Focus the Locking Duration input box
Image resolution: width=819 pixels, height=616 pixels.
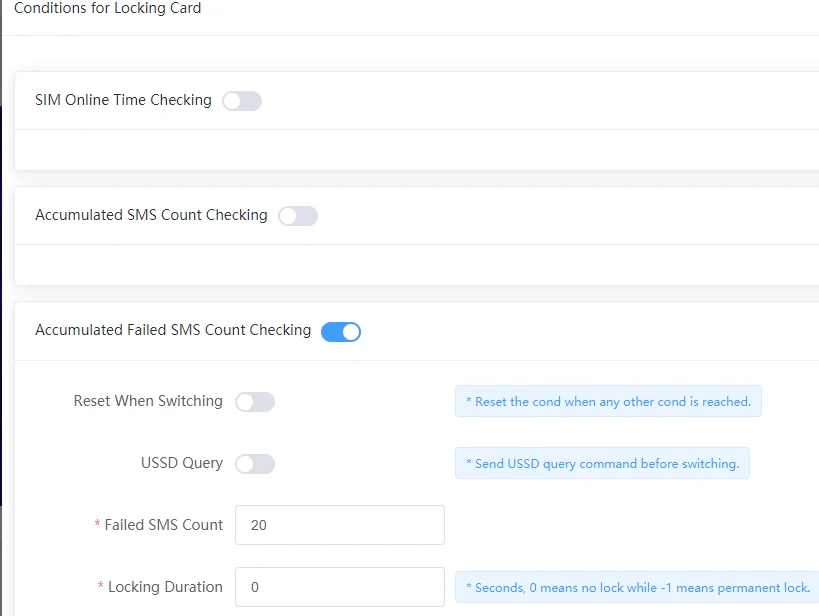(x=339, y=587)
